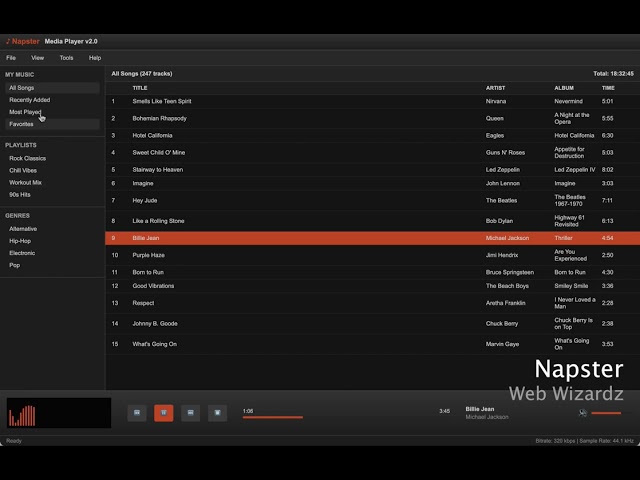The height and width of the screenshot is (480, 640).
Task: Select track Bohemian Rhapsody
Action: (x=160, y=118)
